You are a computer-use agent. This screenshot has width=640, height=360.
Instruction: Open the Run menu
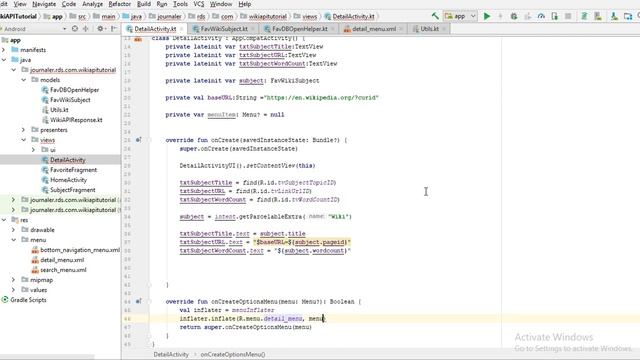(162, 4)
